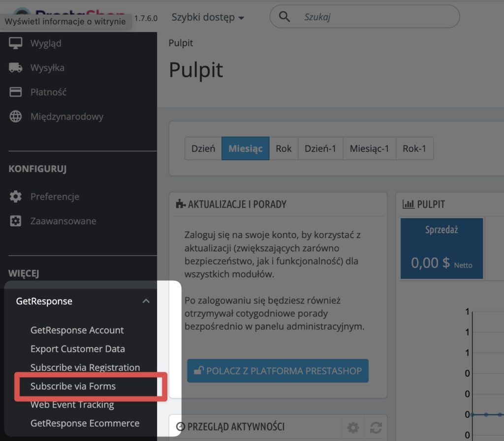This screenshot has height=441, width=504.
Task: Click the Płatność credit card icon
Action: point(15,92)
